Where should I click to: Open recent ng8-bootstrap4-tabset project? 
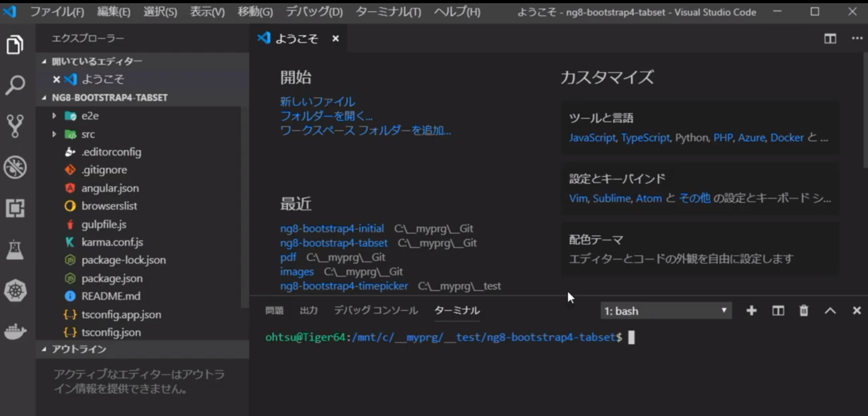[334, 243]
